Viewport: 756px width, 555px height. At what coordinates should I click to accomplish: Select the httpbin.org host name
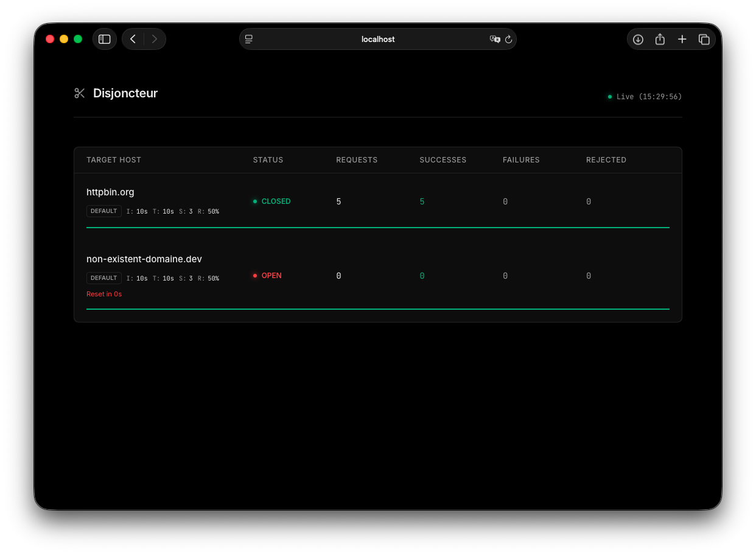coord(110,192)
